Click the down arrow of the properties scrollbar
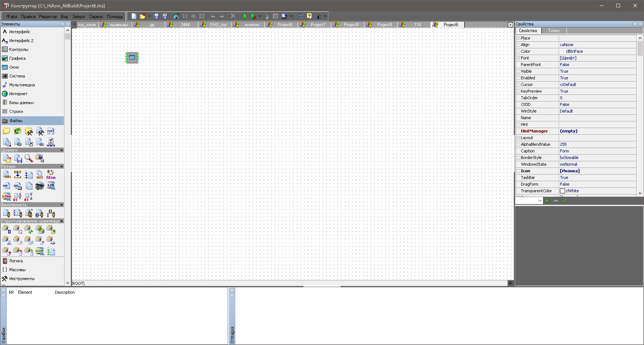 640,193
